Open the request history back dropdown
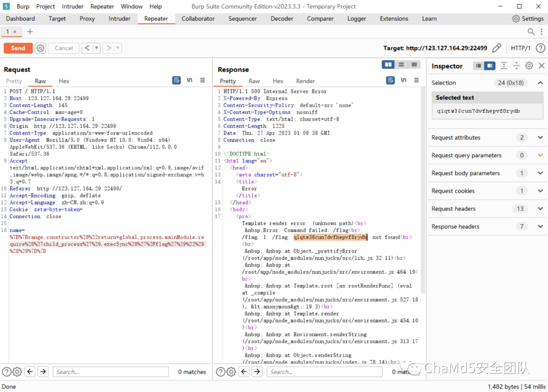 (96, 48)
